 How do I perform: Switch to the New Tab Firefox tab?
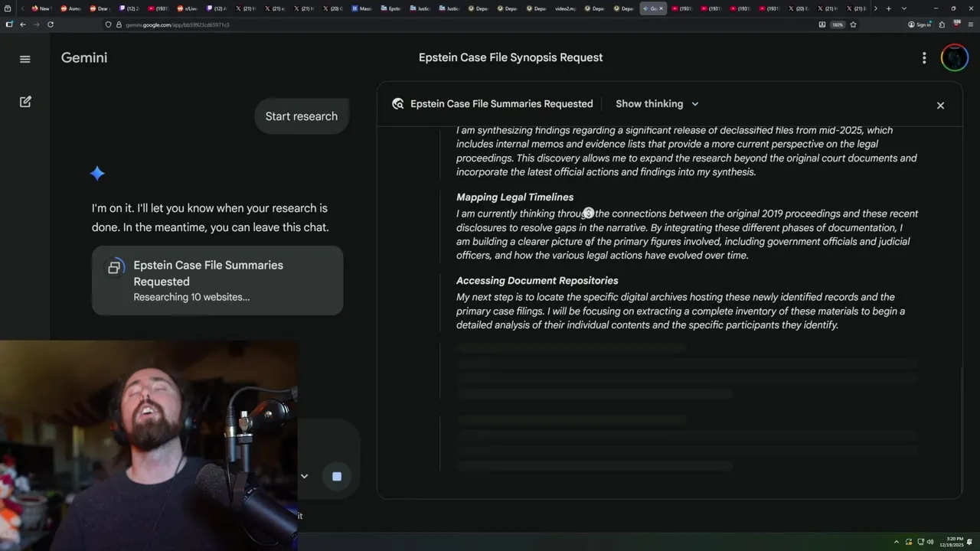pyautogui.click(x=41, y=8)
